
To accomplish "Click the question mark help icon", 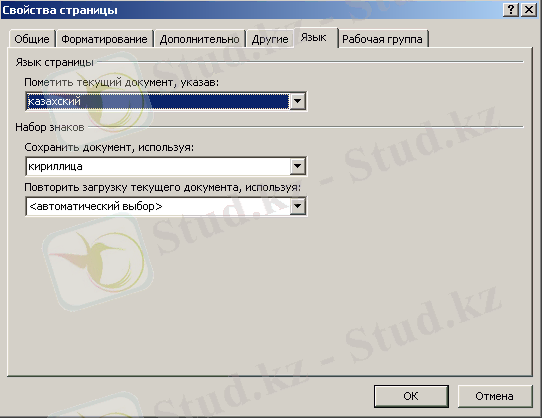I will point(511,10).
